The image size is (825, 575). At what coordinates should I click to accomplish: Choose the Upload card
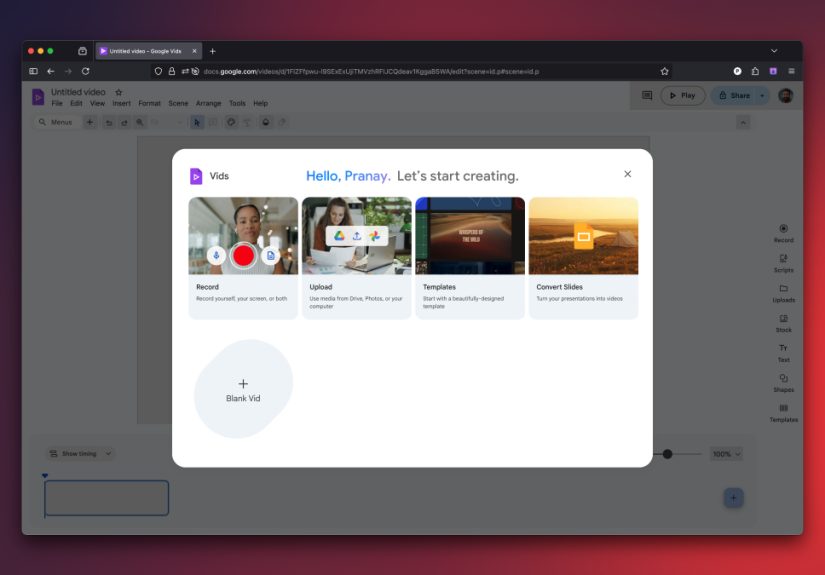(x=357, y=258)
